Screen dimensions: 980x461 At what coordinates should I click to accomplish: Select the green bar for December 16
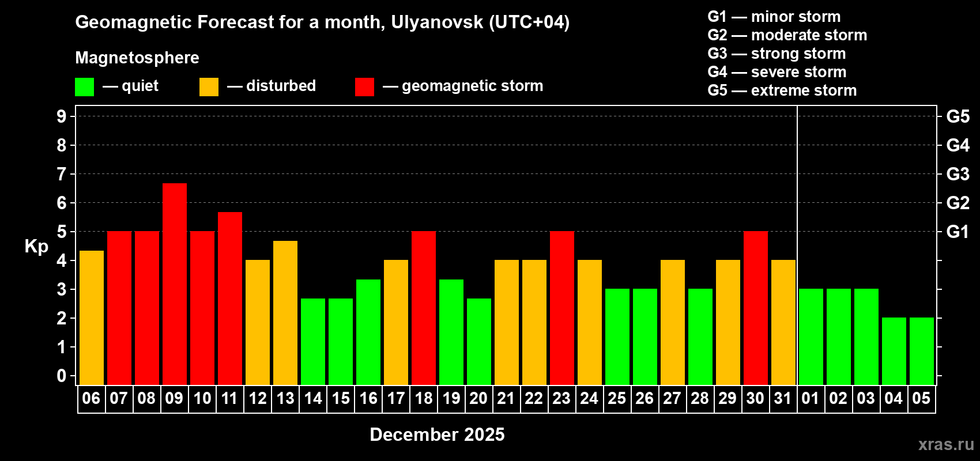click(x=368, y=332)
